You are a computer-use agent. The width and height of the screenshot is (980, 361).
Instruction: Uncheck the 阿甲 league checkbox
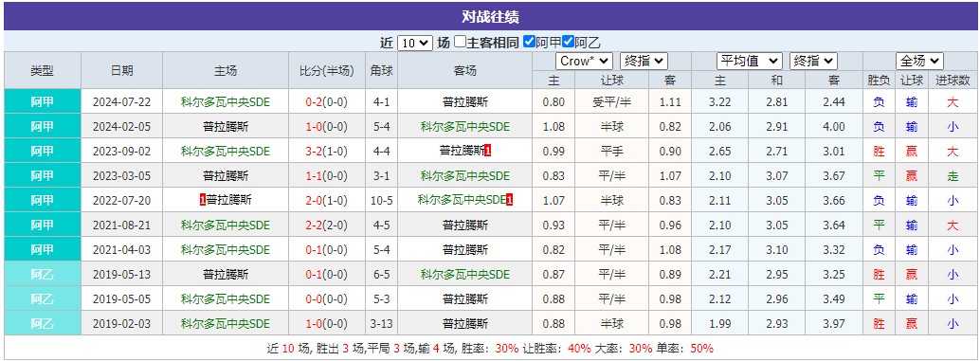point(529,42)
